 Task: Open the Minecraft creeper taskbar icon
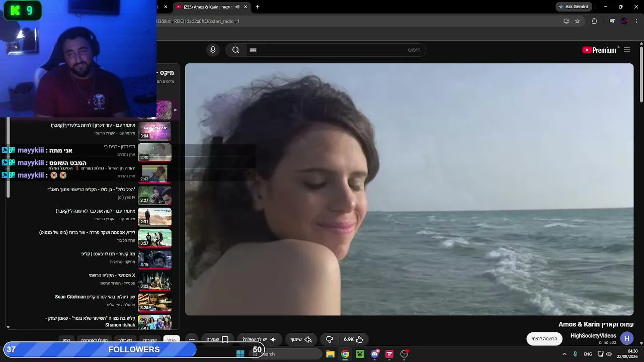(360, 354)
